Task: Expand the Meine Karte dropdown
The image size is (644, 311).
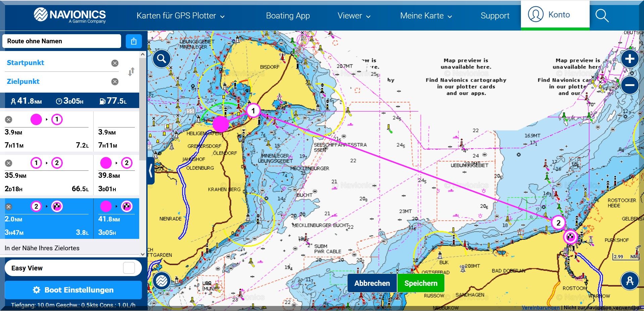Action: (x=426, y=16)
